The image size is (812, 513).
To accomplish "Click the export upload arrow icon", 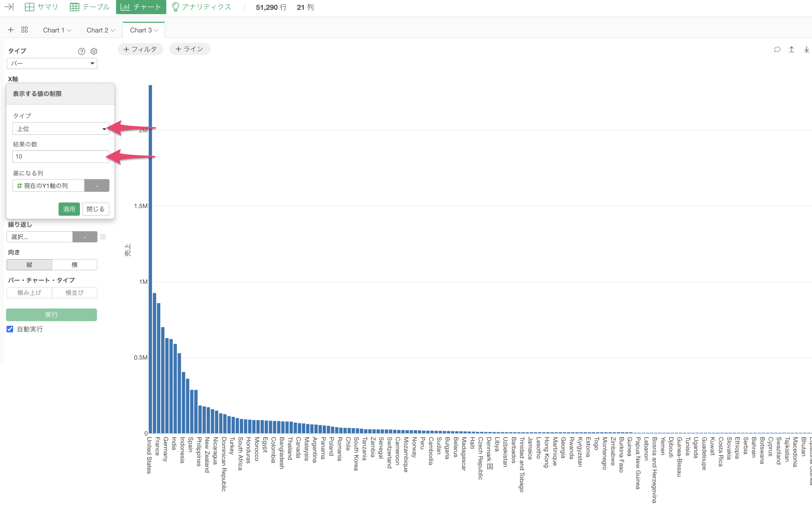I will pyautogui.click(x=791, y=49).
